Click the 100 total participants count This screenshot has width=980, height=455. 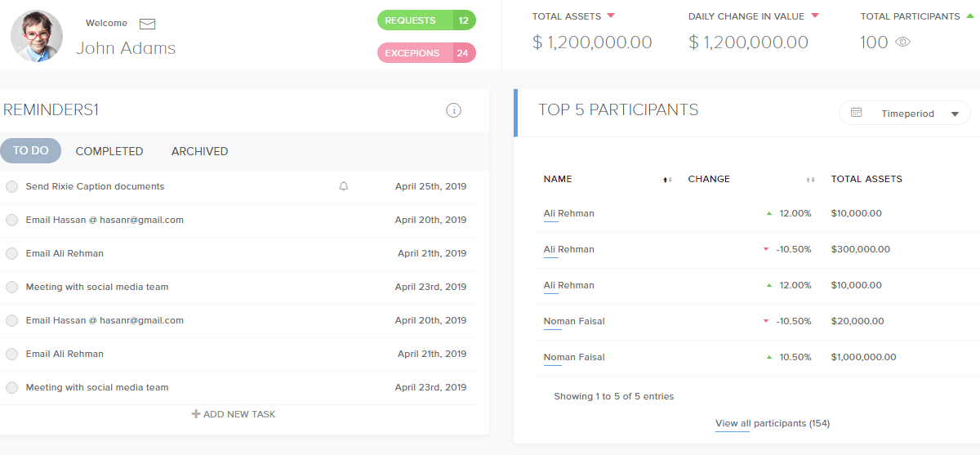[874, 42]
